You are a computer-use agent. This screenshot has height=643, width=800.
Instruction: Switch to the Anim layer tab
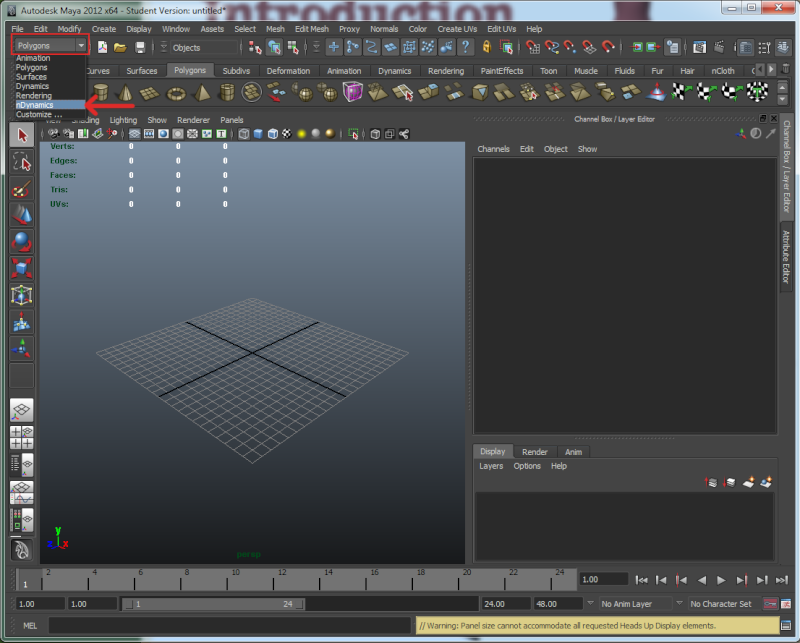[573, 452]
